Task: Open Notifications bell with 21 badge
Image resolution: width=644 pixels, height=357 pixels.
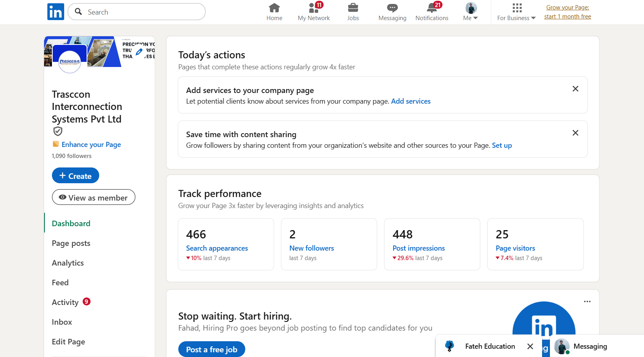Action: pyautogui.click(x=432, y=12)
